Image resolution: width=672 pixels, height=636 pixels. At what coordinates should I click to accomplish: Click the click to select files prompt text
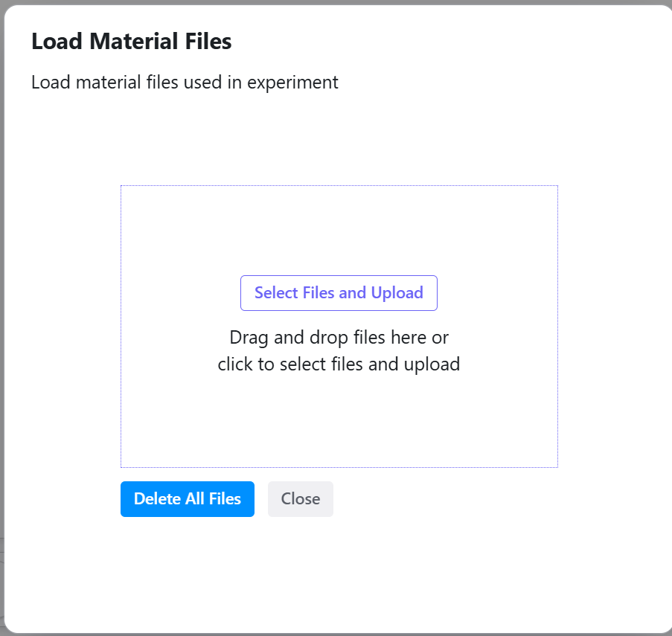point(339,364)
